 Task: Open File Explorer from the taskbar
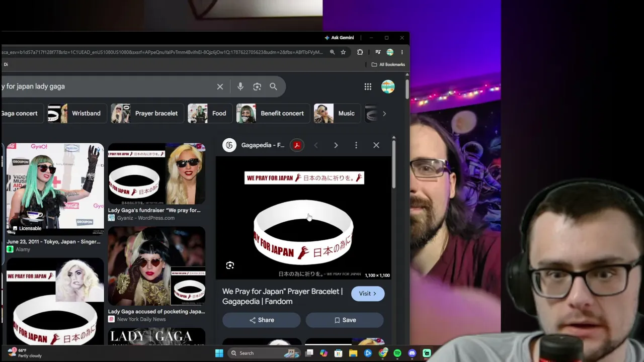pyautogui.click(x=353, y=353)
